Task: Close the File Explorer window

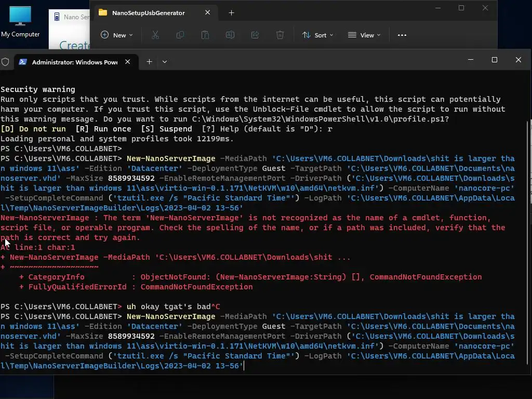Action: click(x=485, y=8)
